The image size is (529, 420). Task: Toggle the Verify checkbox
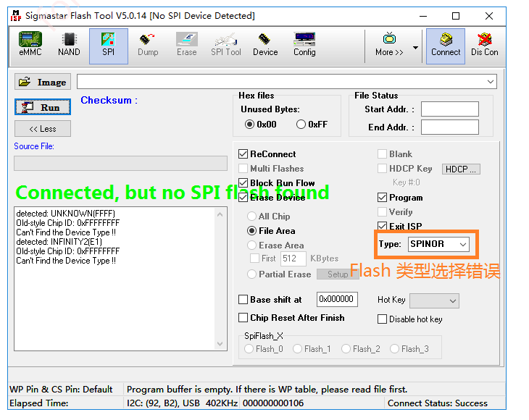click(x=382, y=212)
